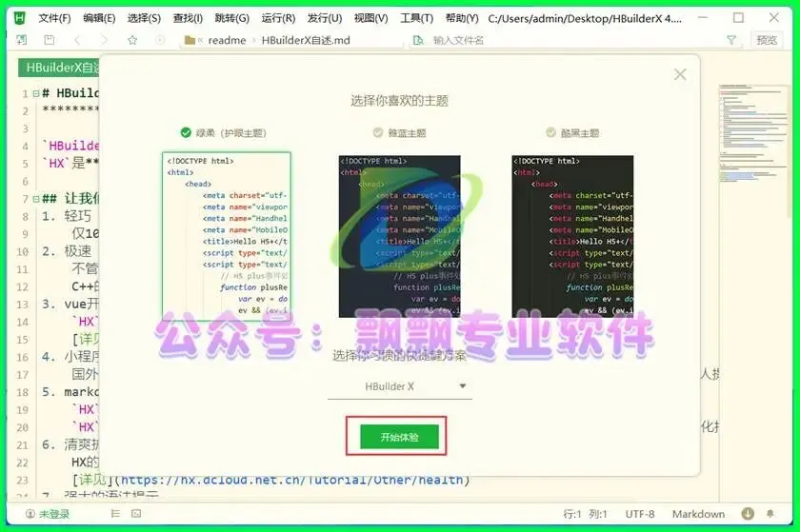This screenshot has width=800, height=532.
Task: Click the Markdown language mode indicator
Action: tap(698, 514)
